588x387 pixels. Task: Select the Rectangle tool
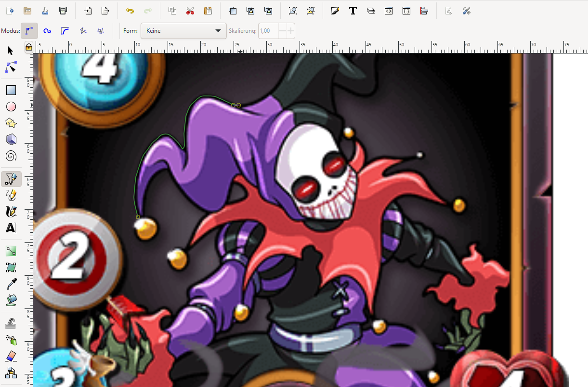click(11, 90)
